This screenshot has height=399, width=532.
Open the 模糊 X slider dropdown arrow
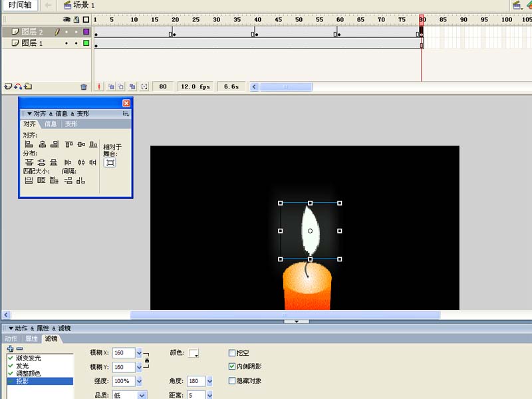tap(139, 353)
